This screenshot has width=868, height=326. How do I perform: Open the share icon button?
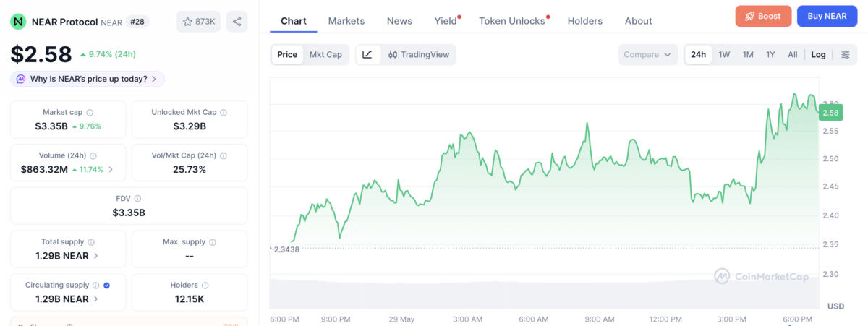click(x=237, y=22)
